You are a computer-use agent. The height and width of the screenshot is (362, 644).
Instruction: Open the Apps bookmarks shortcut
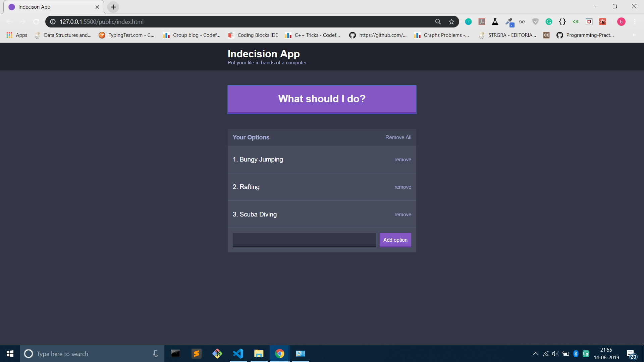(x=17, y=35)
